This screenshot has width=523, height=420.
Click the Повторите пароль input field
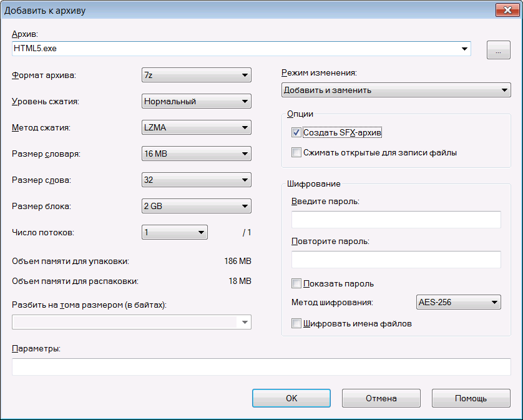(396, 260)
